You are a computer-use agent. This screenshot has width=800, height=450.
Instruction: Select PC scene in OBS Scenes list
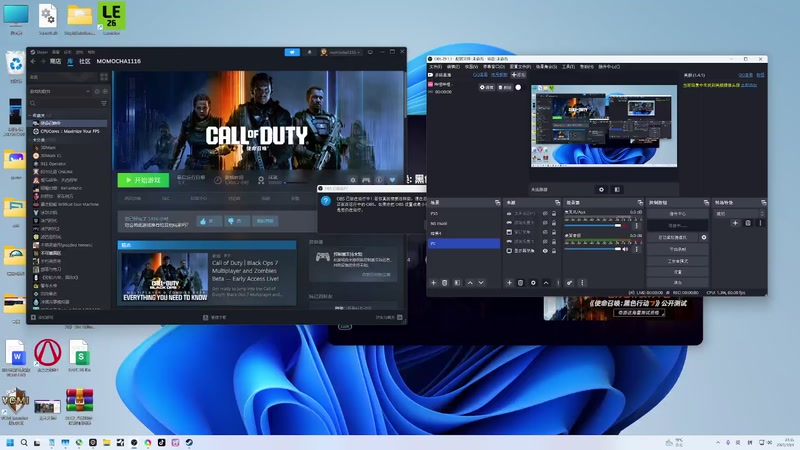464,243
